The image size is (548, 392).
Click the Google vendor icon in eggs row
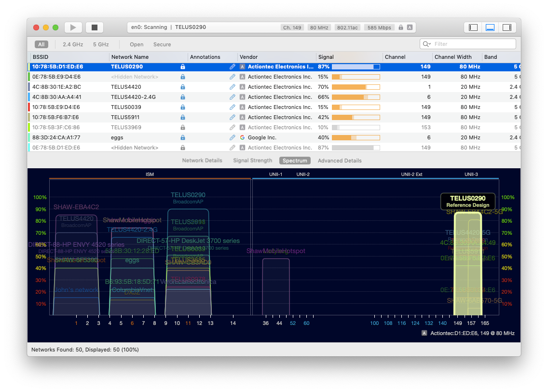click(242, 137)
